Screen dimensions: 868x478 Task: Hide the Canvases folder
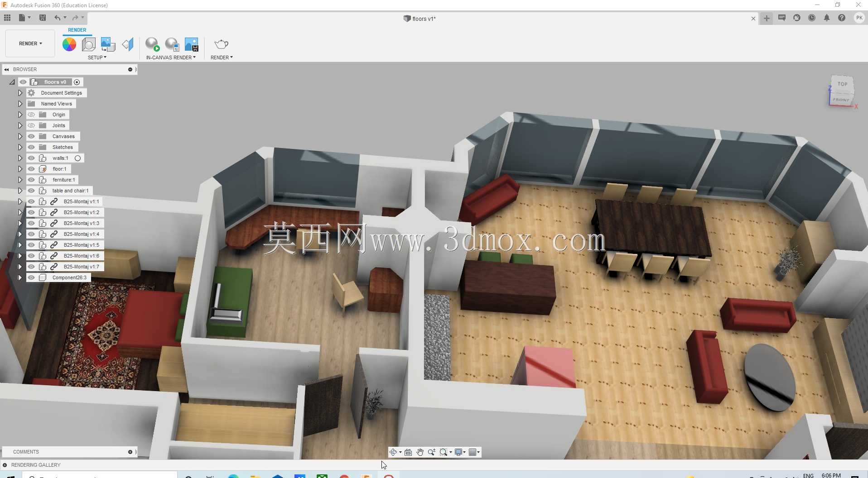pos(31,136)
